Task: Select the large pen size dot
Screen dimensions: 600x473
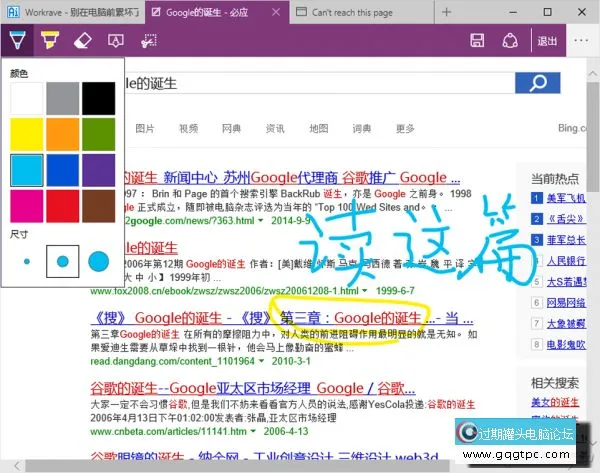Action: tap(98, 261)
